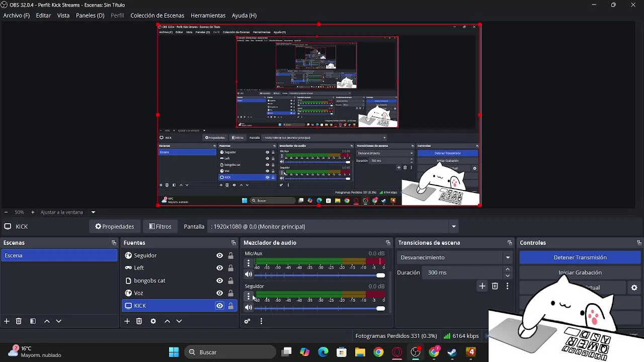Click Iniciar Grabación to start recording
644x362 pixels.
(580, 273)
